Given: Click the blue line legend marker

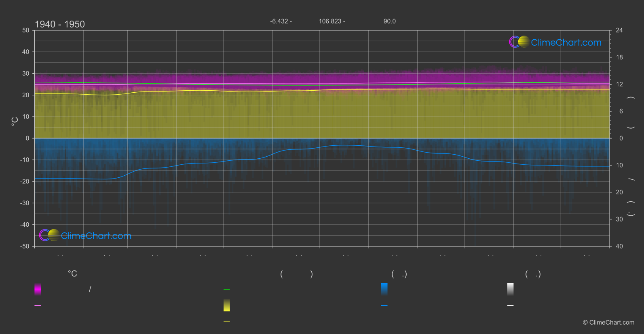Looking at the screenshot, I should tap(384, 306).
